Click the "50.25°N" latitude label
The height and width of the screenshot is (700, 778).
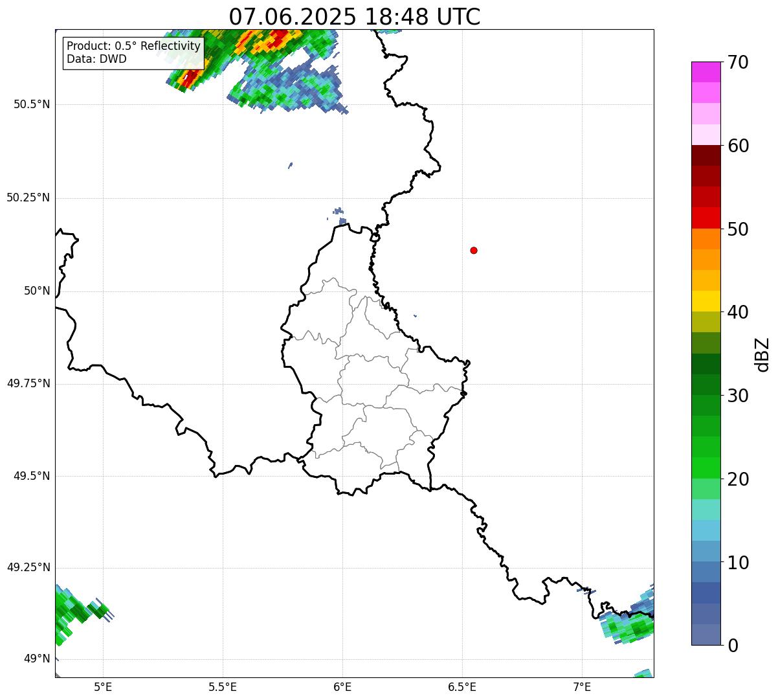(x=28, y=198)
